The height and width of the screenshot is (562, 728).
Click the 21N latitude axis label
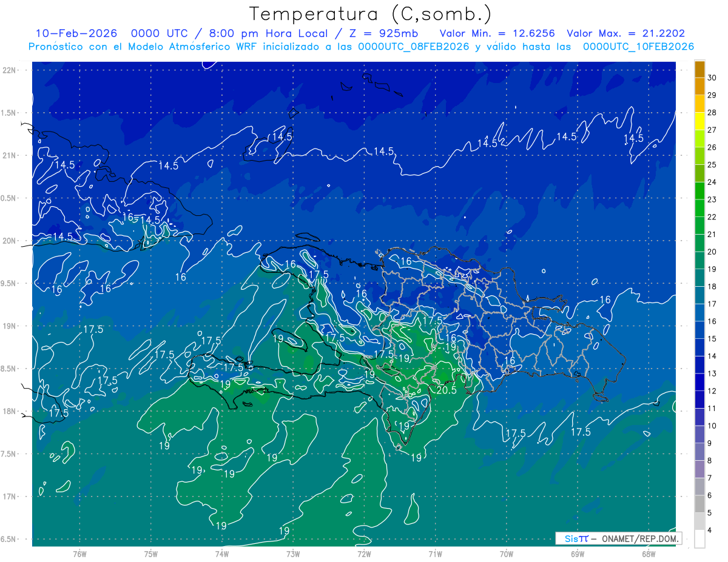(10, 156)
